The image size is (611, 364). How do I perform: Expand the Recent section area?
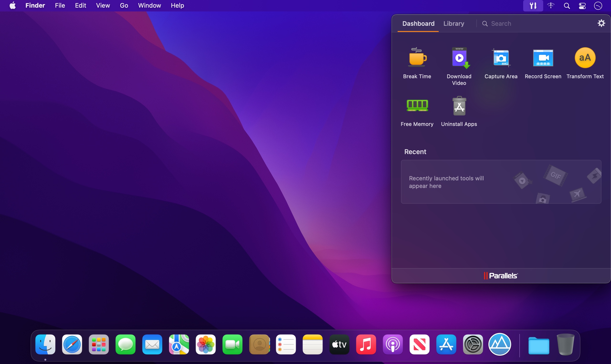tap(415, 151)
